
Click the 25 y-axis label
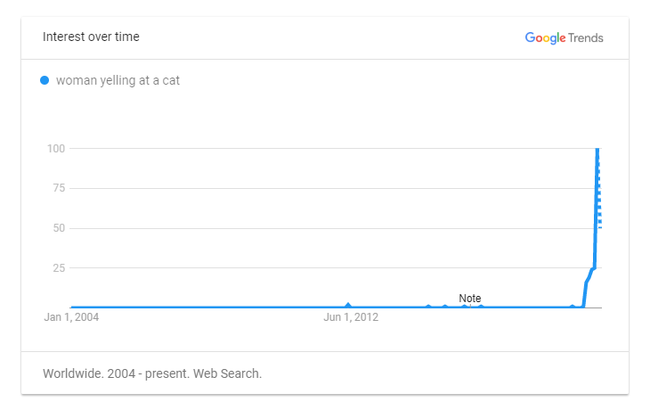59,268
